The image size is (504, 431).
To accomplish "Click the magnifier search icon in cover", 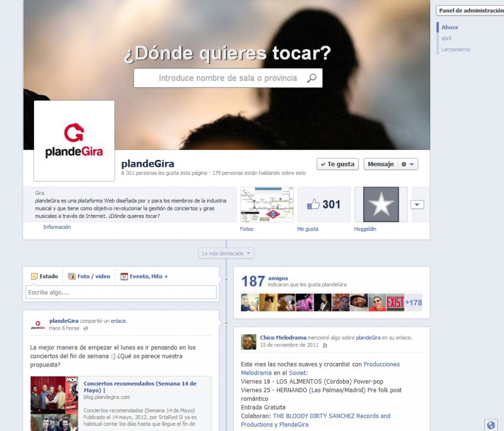I will click(x=311, y=78).
